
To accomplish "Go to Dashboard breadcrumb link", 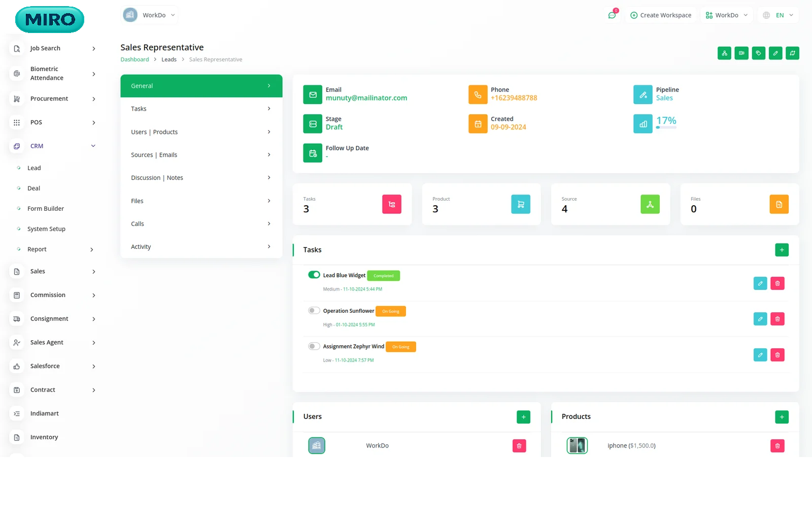I will (134, 59).
